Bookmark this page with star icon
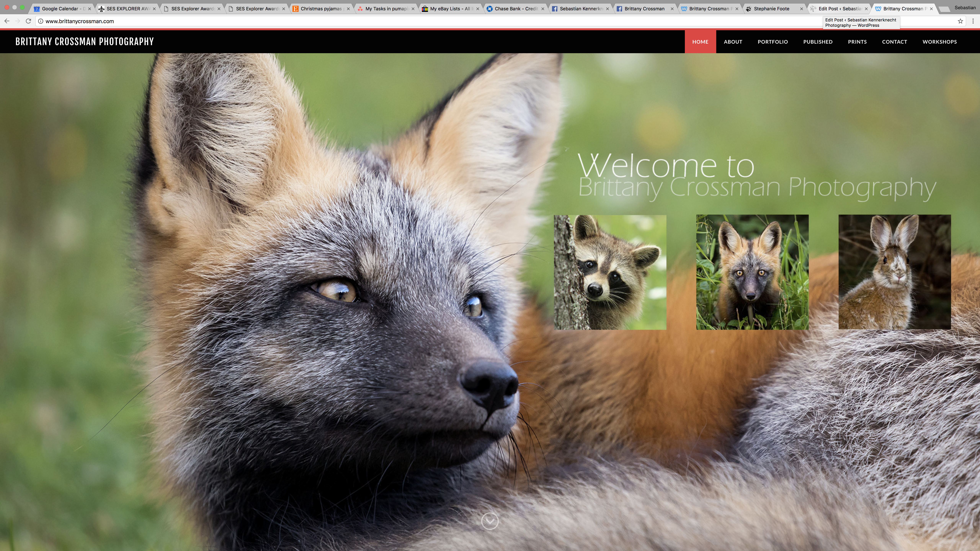 [960, 21]
